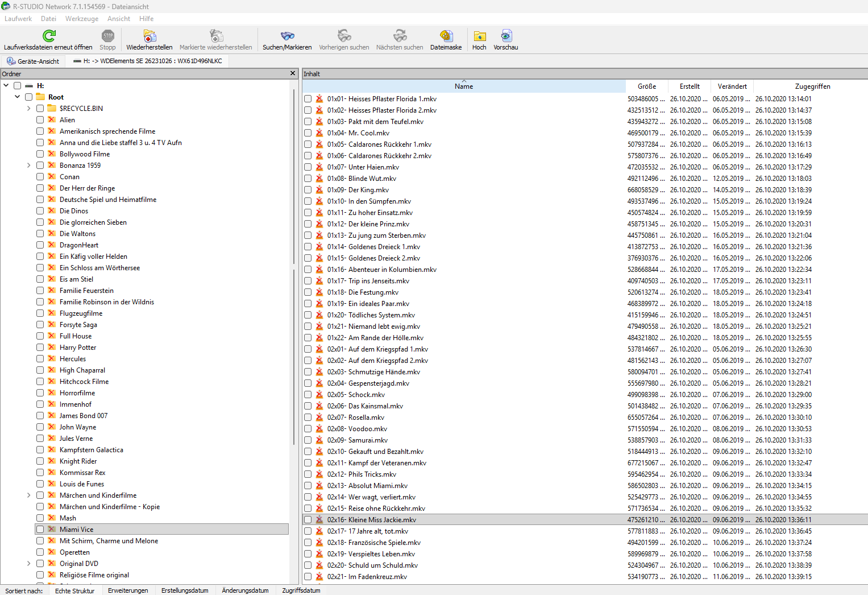This screenshot has width=868, height=595.
Task: Click the Root folder icon
Action: (x=40, y=97)
